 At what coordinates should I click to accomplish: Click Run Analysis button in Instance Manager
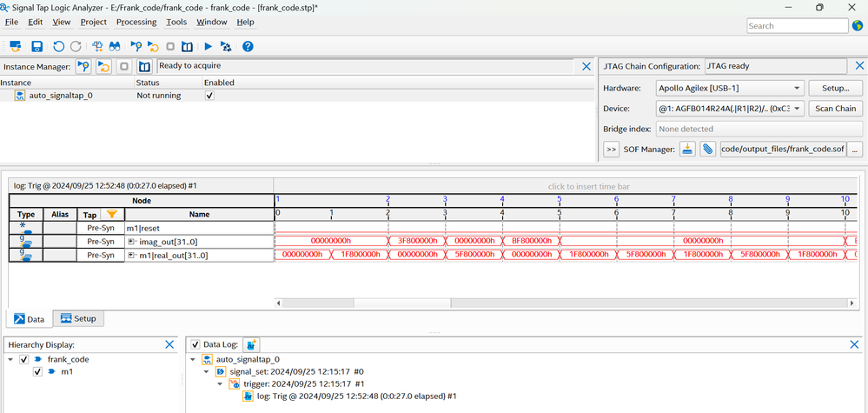point(83,67)
